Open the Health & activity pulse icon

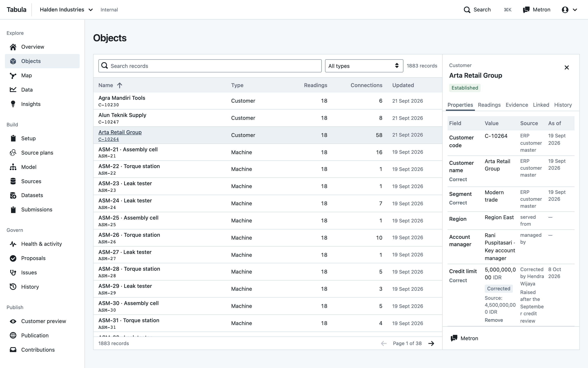point(13,244)
